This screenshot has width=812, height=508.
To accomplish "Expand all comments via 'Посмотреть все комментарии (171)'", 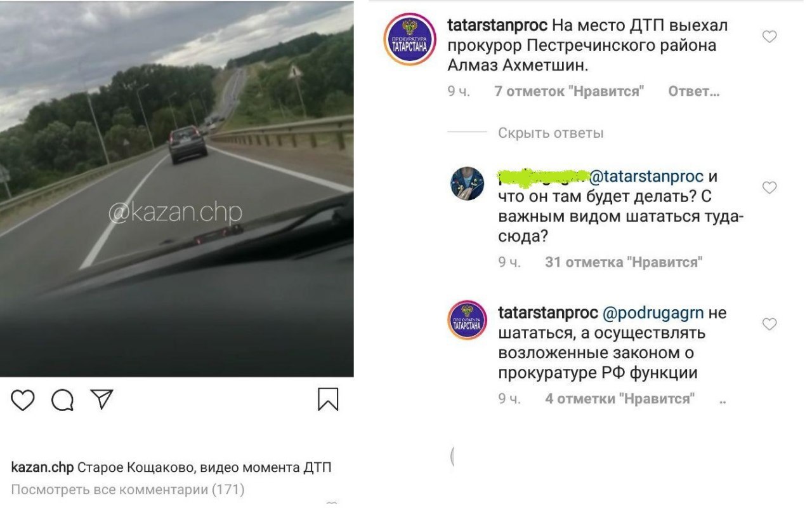I will pos(128,490).
